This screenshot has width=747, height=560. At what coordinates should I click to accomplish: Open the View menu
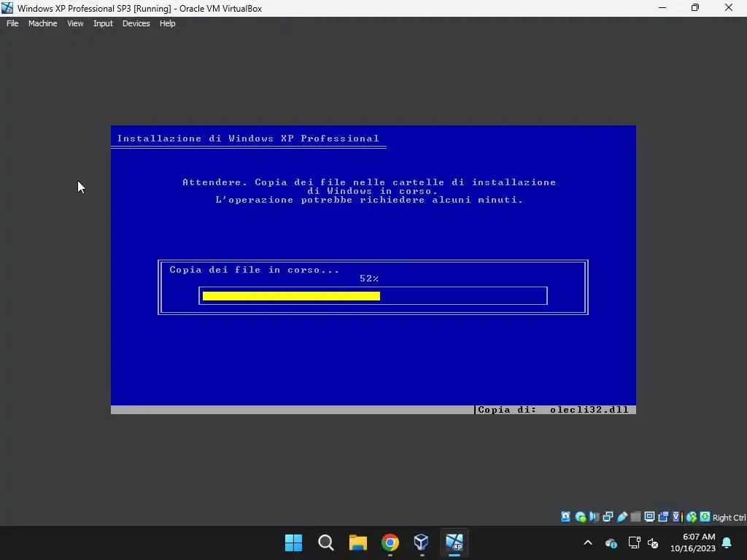[75, 23]
